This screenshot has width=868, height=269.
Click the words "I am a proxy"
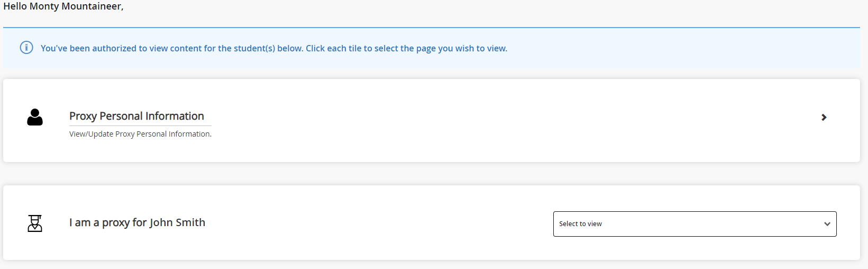click(99, 222)
